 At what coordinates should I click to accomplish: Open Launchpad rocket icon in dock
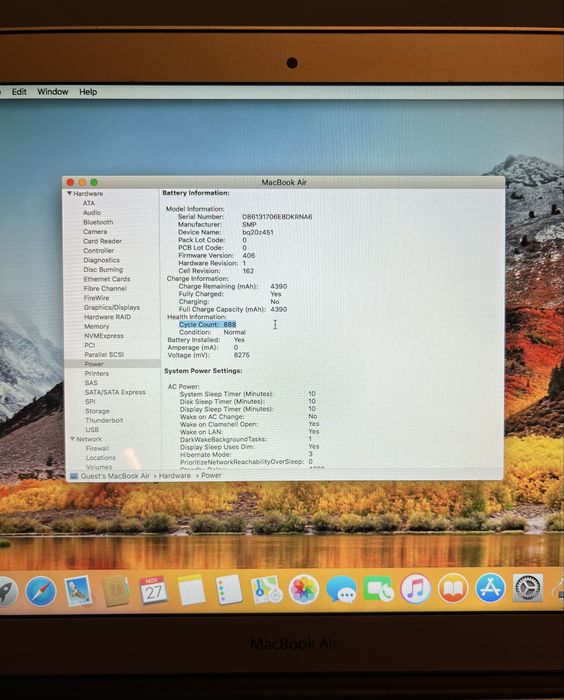coord(8,591)
